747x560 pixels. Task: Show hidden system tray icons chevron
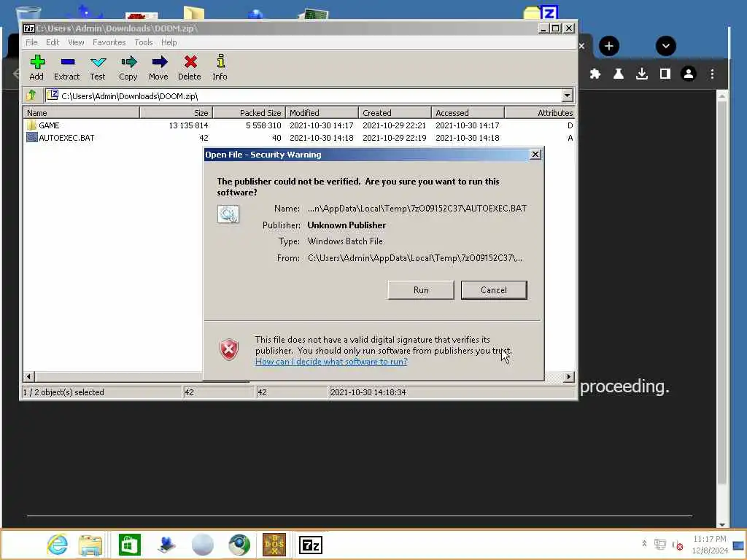[x=644, y=543]
